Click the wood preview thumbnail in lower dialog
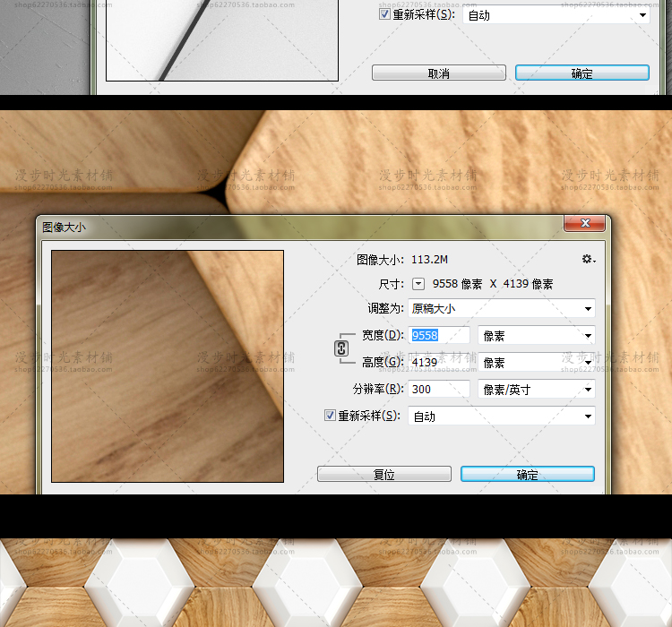The height and width of the screenshot is (627, 672). [168, 366]
